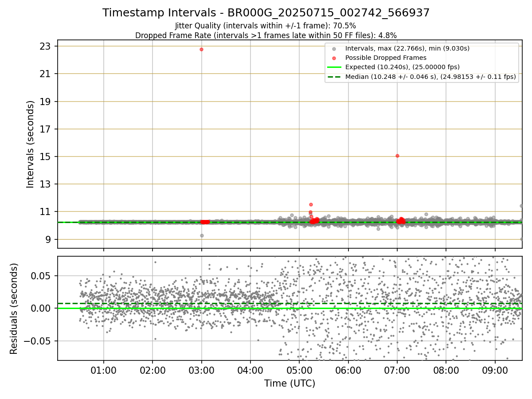
Task: Click legend entry 'Intervals, max (22.766s), min (9.030s)'
Action: (x=407, y=48)
